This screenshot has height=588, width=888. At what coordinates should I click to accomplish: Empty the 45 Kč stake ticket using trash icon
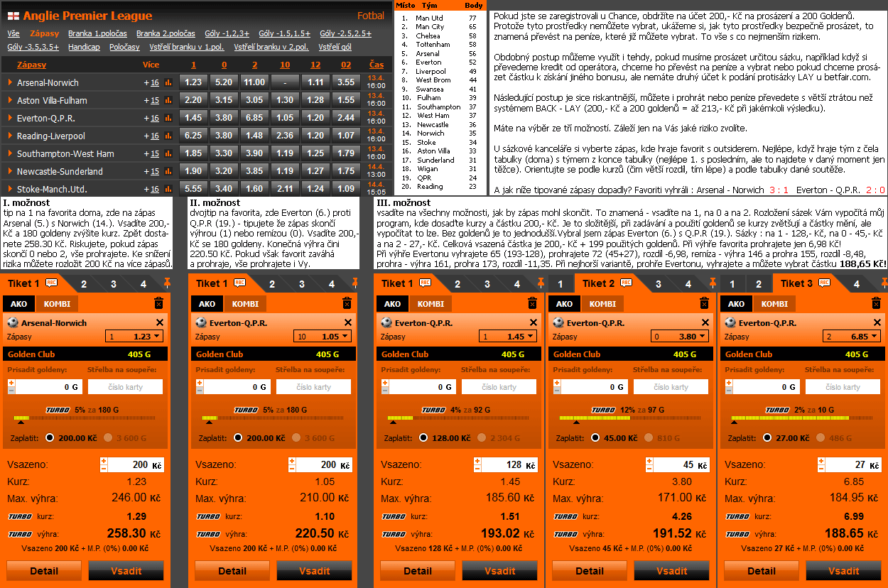704,303
